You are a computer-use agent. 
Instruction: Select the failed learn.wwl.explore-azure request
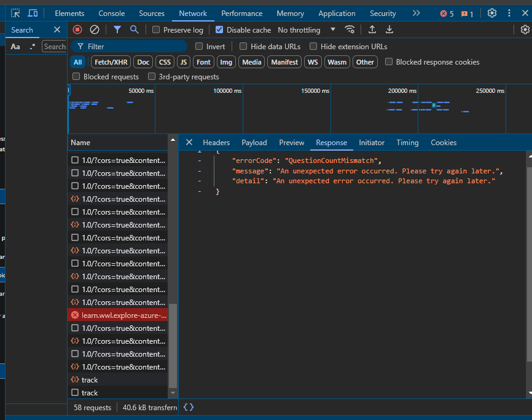[118, 315]
